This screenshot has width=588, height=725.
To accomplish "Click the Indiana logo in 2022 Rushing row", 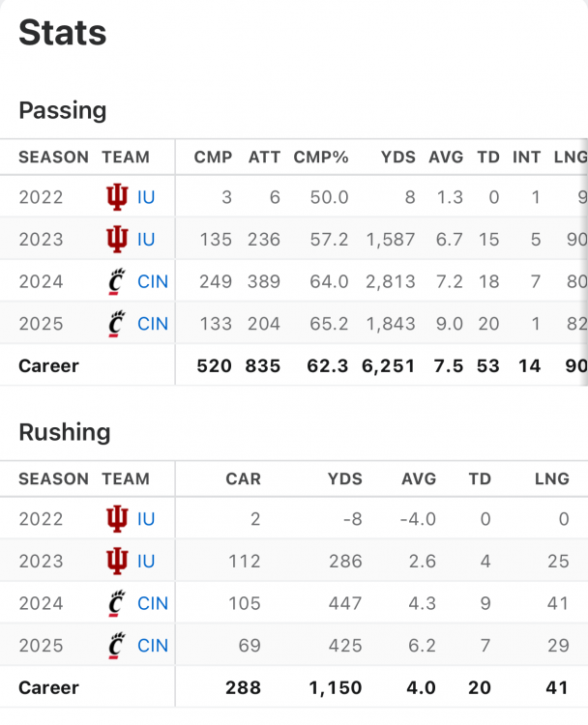I will coord(117,519).
